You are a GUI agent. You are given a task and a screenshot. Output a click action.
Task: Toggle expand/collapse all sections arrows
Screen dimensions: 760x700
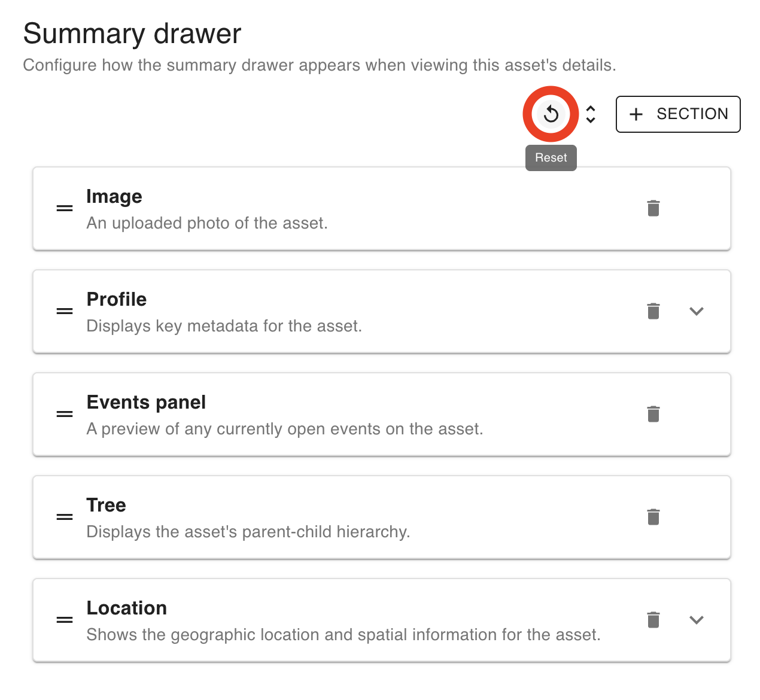[591, 114]
